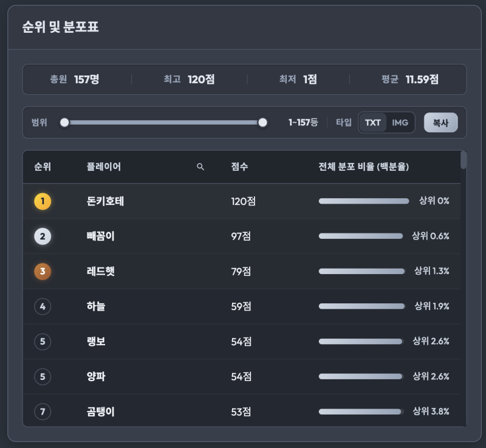Click the silver rank 2 badge
Image resolution: width=486 pixels, height=448 pixels.
[43, 236]
